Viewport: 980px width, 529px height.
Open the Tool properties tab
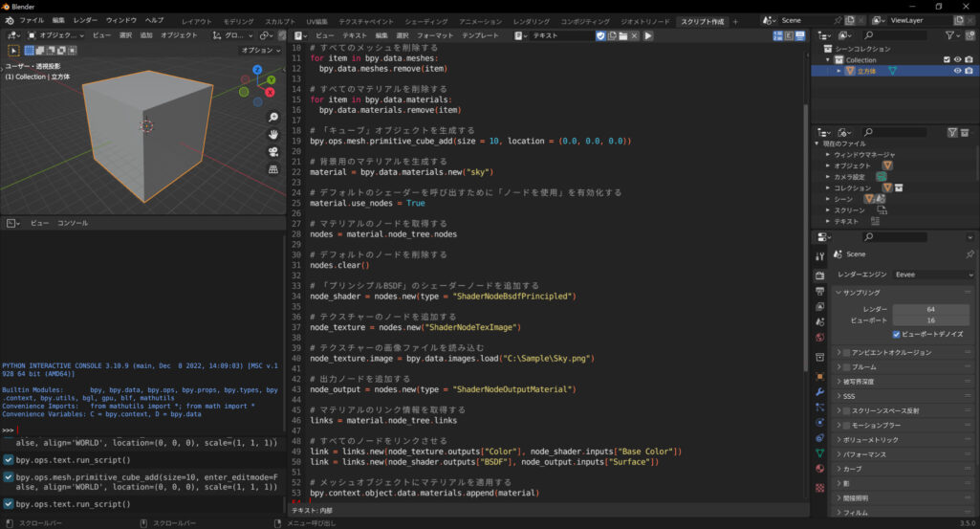click(820, 257)
